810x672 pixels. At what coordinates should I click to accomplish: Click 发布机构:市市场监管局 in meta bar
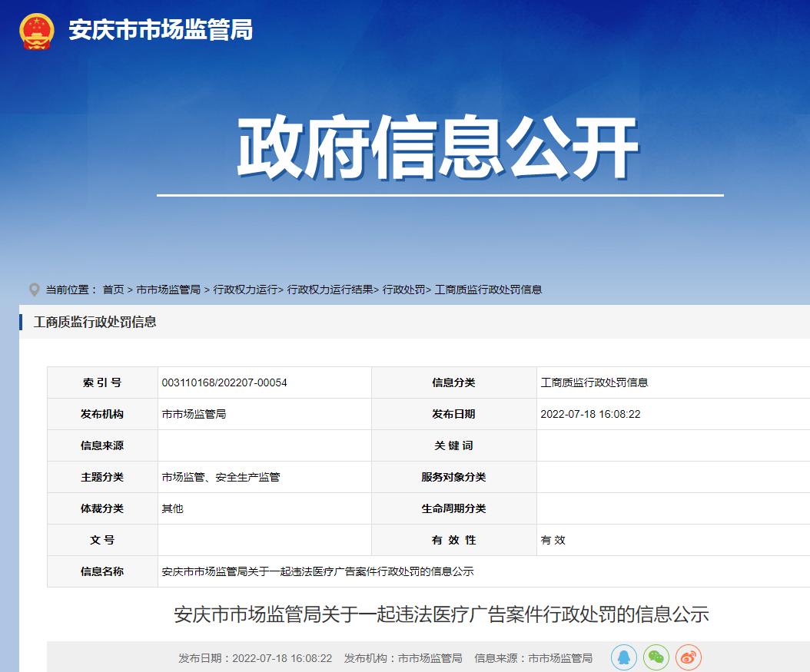[403, 658]
